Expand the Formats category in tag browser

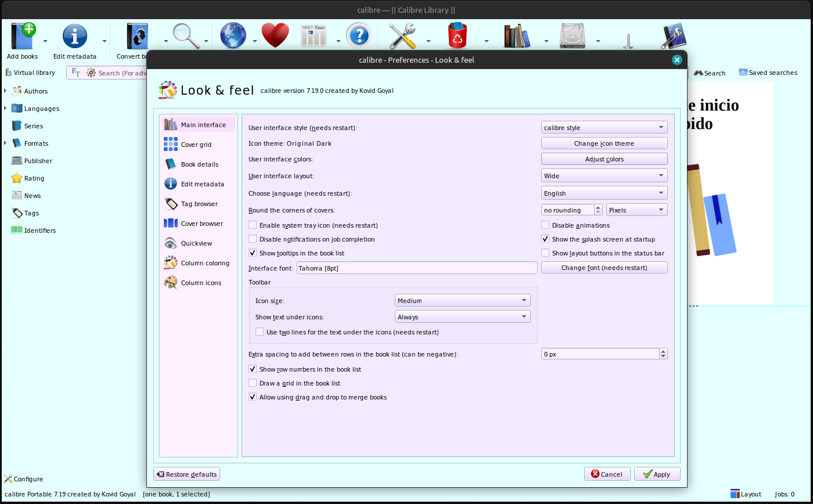(x=5, y=143)
